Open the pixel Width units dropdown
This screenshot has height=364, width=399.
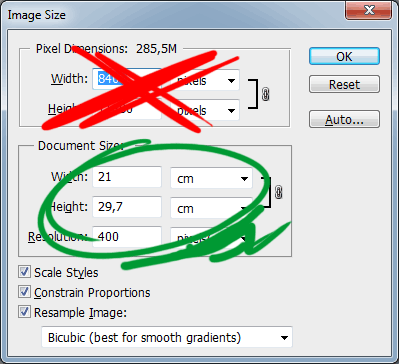[x=205, y=80]
